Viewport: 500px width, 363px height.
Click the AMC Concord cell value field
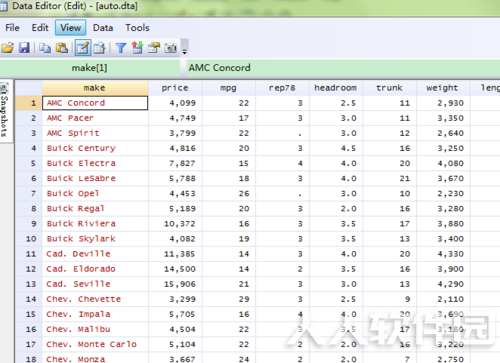[x=343, y=68]
